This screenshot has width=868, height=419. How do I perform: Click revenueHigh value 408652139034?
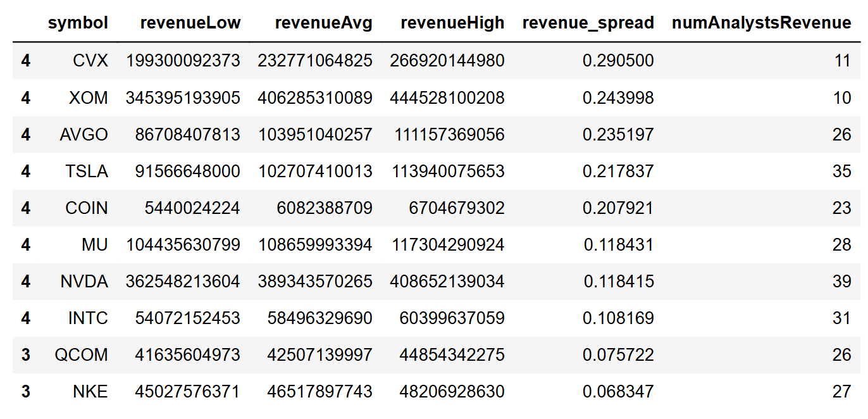447,281
